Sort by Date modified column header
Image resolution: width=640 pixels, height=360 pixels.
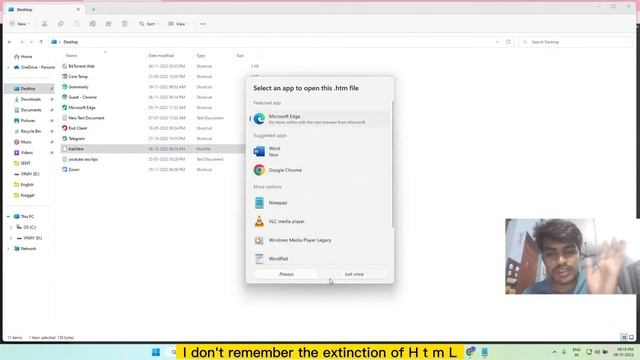coord(161,56)
